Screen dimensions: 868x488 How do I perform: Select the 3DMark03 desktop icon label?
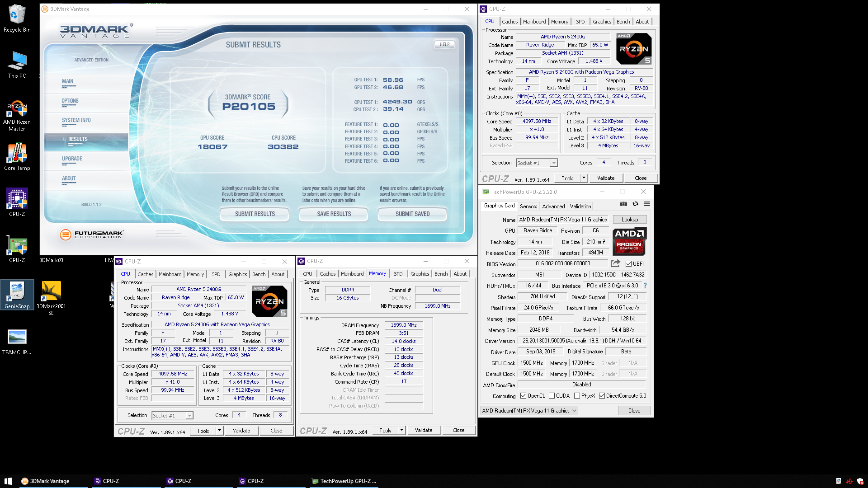[x=51, y=260]
